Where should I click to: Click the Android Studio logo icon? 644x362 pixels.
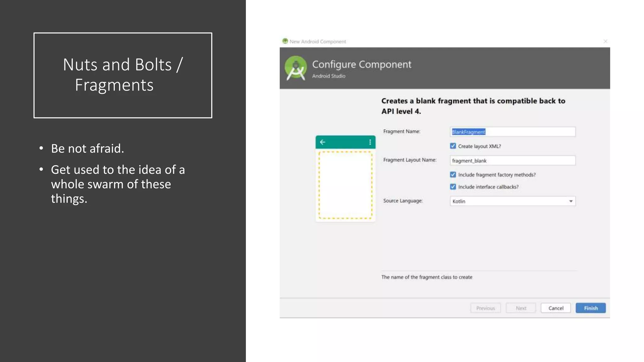296,68
